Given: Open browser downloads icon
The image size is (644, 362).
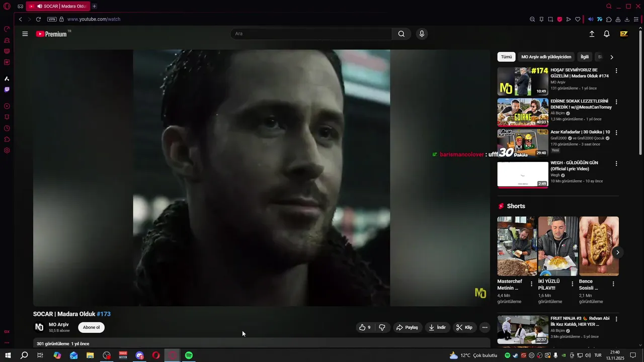Looking at the screenshot, I should [627, 19].
